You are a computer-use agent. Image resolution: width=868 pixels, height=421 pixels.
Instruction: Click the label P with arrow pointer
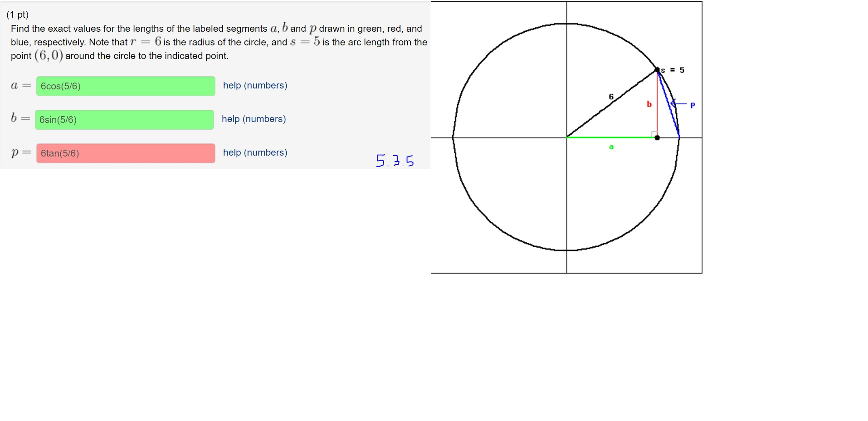click(x=692, y=105)
